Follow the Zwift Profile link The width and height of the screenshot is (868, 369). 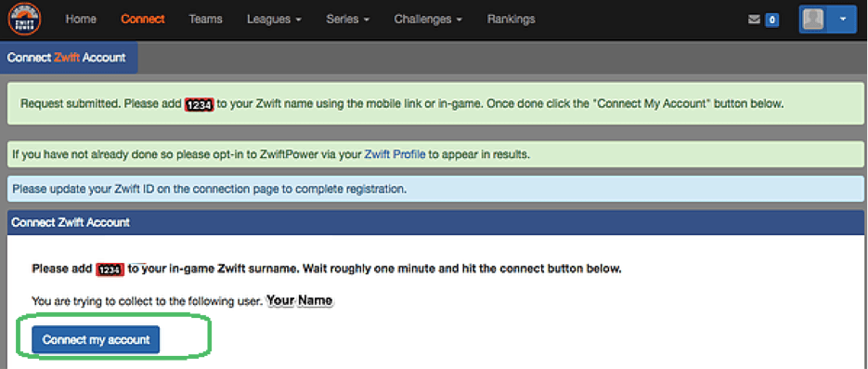(395, 154)
